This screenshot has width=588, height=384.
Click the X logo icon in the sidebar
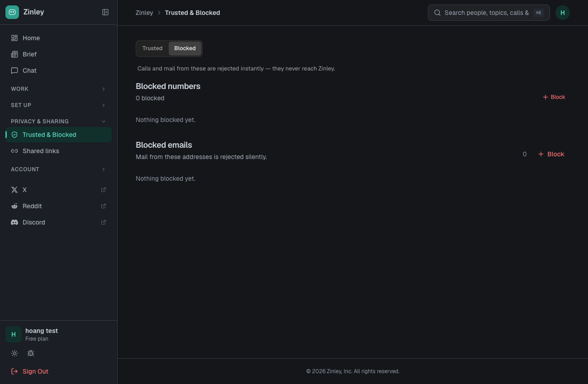[x=14, y=190]
